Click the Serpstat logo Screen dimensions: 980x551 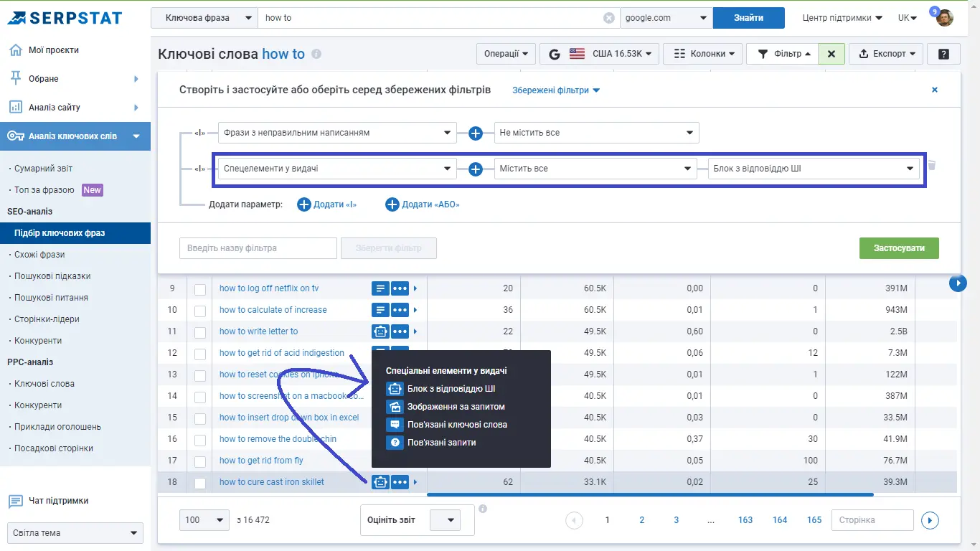[65, 18]
